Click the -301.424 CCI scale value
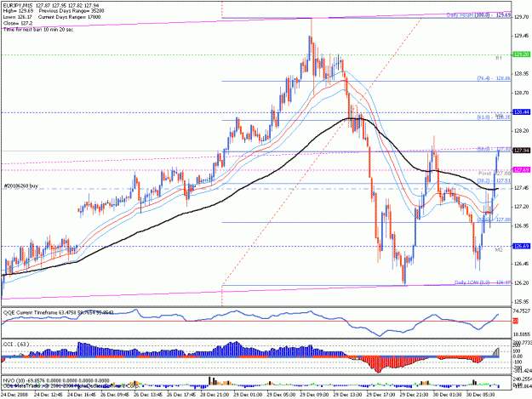Screen dimensions: 532x399 (522, 371)
